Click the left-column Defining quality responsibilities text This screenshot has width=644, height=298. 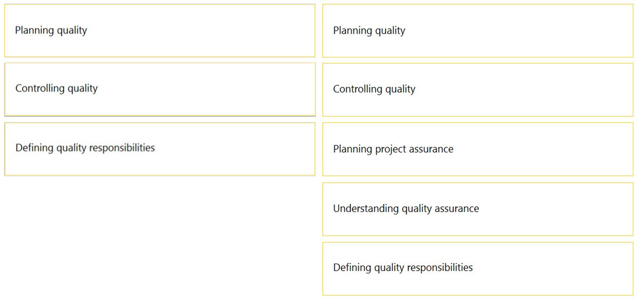85,148
